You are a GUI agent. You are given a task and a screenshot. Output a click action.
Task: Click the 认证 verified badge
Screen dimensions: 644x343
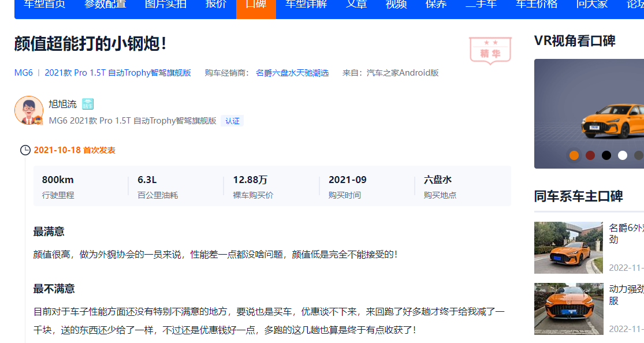click(232, 121)
